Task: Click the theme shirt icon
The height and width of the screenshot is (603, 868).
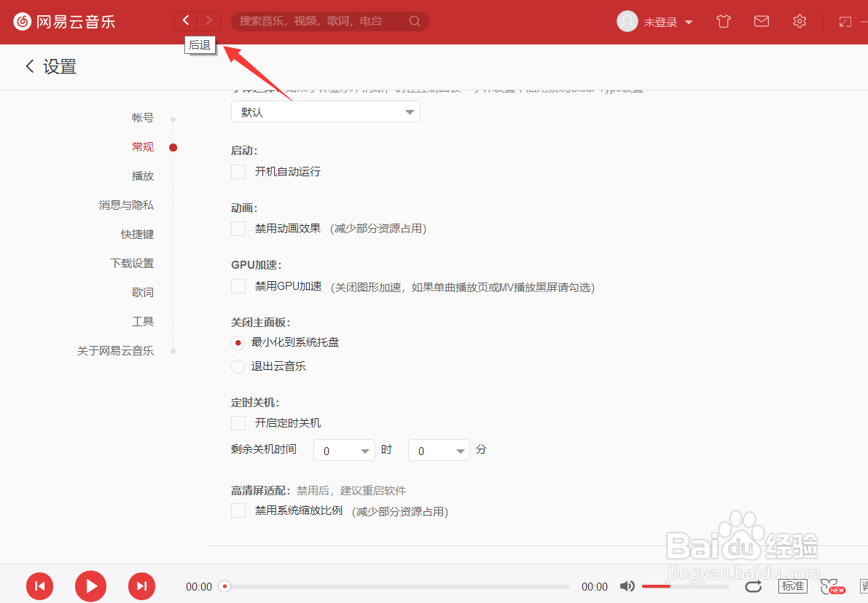Action: [x=723, y=21]
